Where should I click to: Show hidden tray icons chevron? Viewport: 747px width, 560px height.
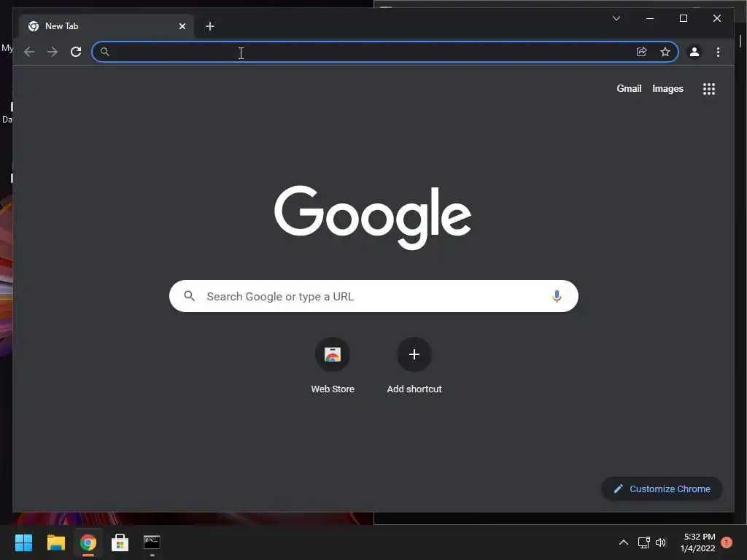point(623,542)
